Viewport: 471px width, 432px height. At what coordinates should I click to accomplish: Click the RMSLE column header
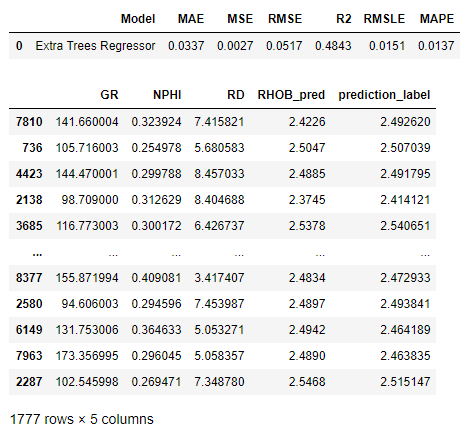tap(384, 19)
